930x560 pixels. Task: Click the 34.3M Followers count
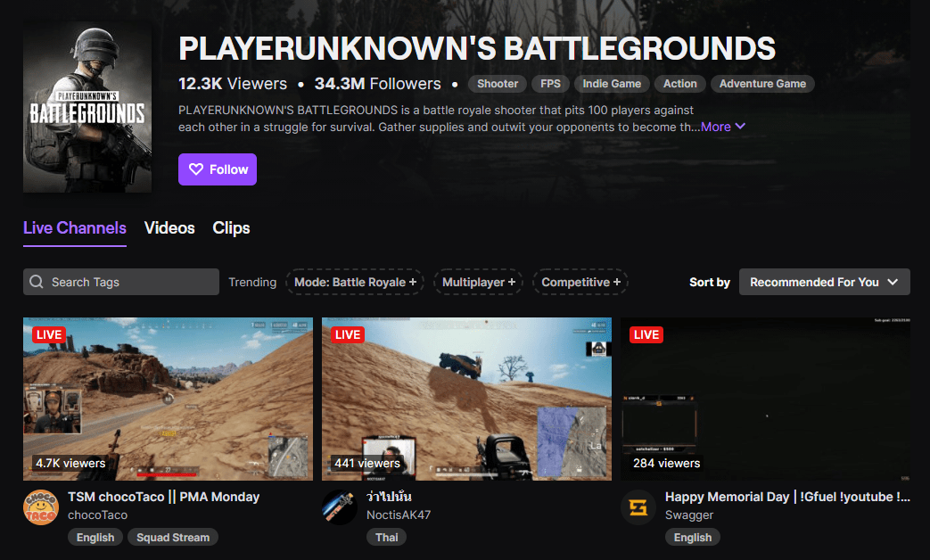pyautogui.click(x=378, y=84)
